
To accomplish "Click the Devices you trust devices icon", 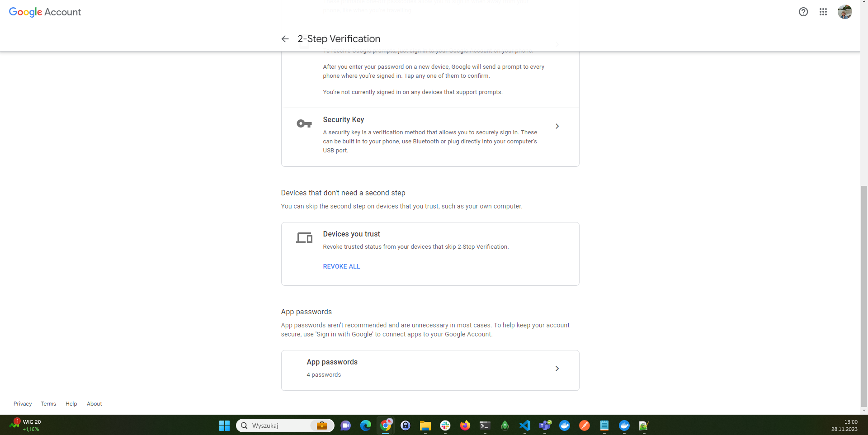I will [304, 238].
